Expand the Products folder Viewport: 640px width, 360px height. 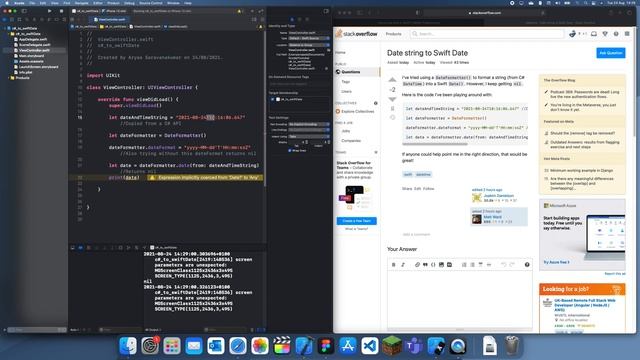[x=9, y=78]
